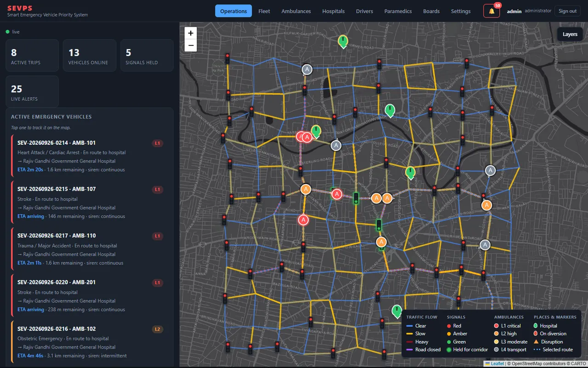
Task: Track the AMB-107 emergency vehicle card
Action: tap(90, 202)
